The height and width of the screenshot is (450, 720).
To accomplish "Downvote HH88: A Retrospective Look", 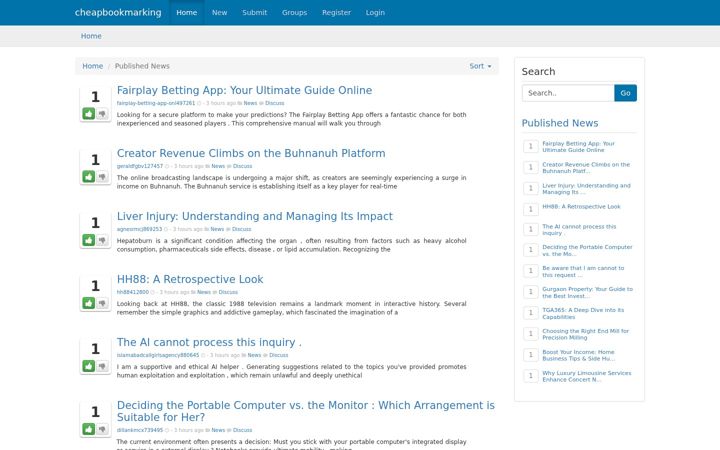I will tap(102, 303).
